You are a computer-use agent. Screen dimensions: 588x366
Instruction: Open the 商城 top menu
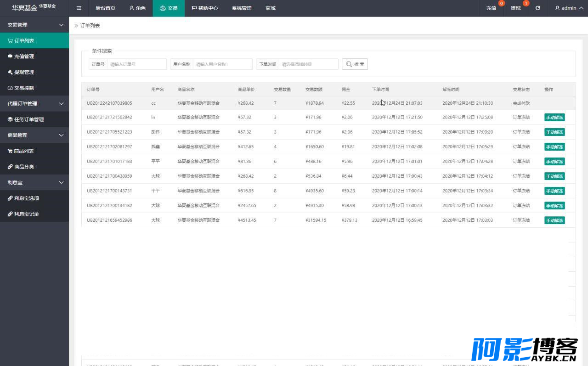[x=271, y=8]
